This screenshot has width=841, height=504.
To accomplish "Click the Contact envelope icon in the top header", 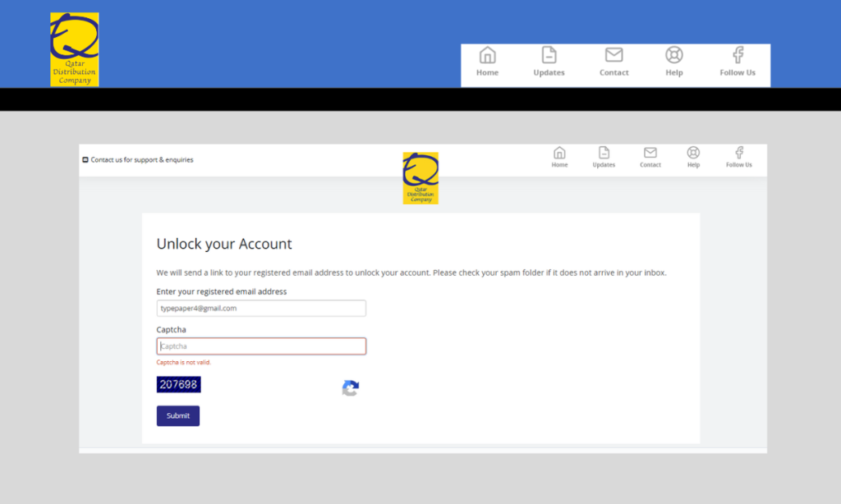I will tap(614, 56).
